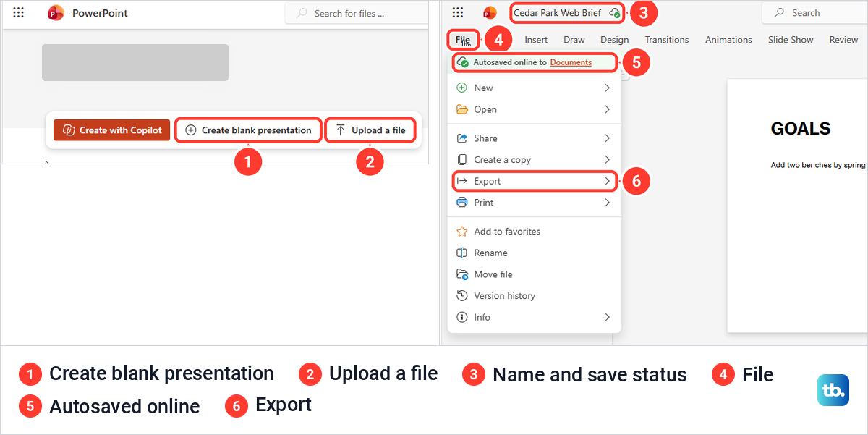Switch to the Review tab

click(843, 40)
